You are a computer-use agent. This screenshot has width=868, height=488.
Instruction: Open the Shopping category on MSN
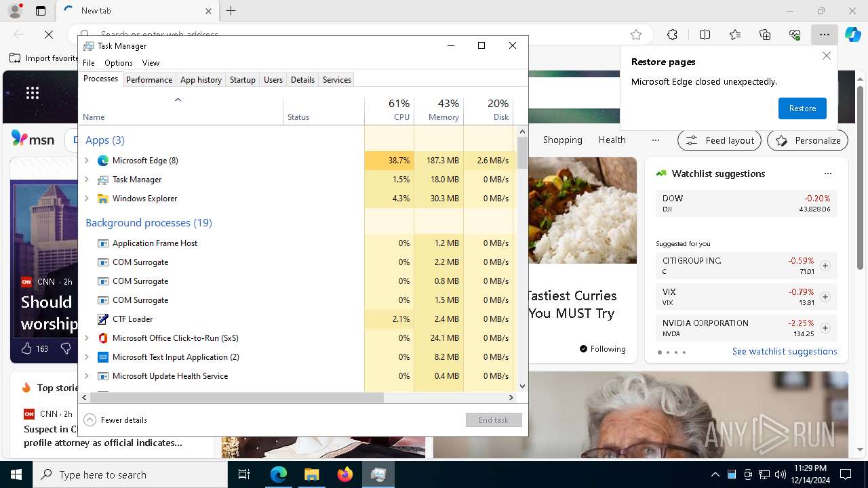(x=562, y=140)
